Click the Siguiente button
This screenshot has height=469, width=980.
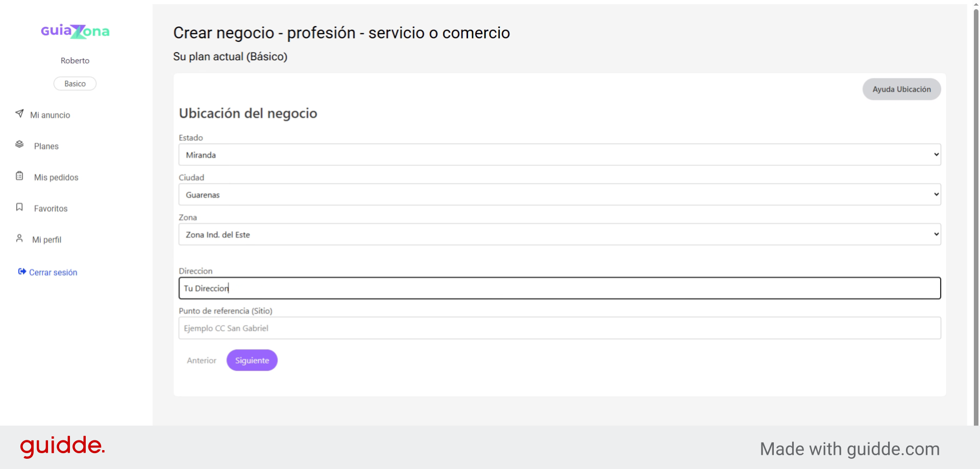tap(252, 360)
